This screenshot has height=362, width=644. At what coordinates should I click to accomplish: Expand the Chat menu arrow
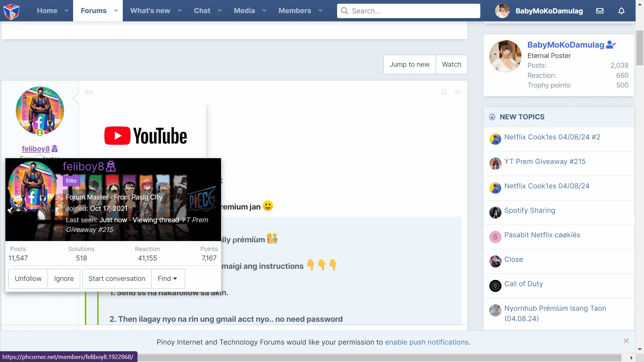220,11
